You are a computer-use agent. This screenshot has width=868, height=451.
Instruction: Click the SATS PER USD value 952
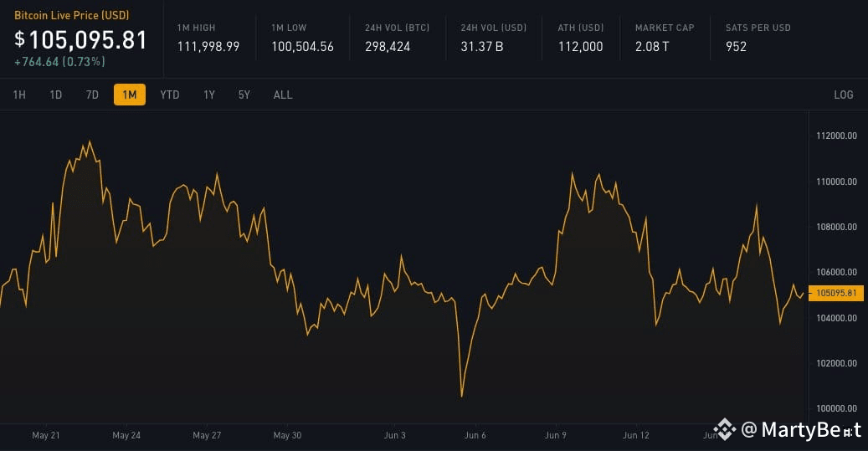click(737, 47)
